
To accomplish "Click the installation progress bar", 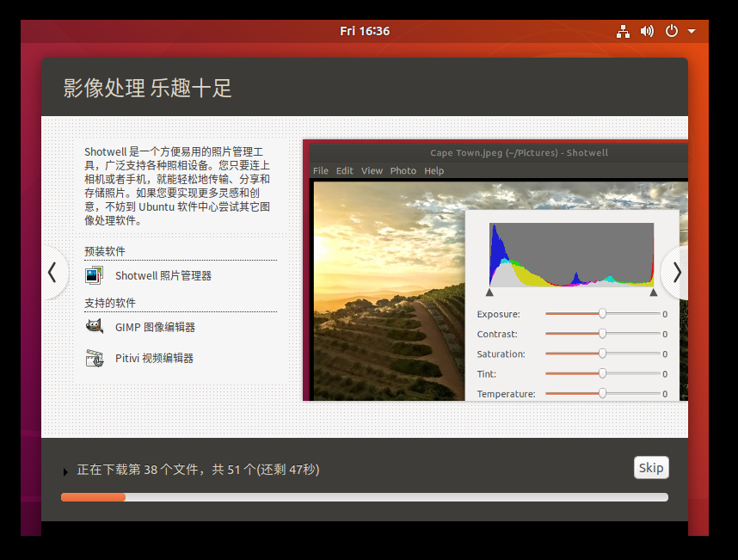I will pos(365,497).
